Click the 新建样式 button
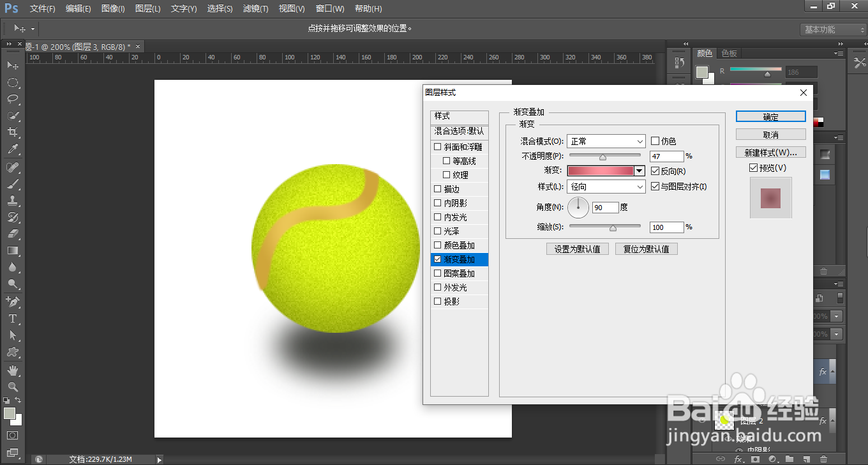868x465 pixels. 771,153
